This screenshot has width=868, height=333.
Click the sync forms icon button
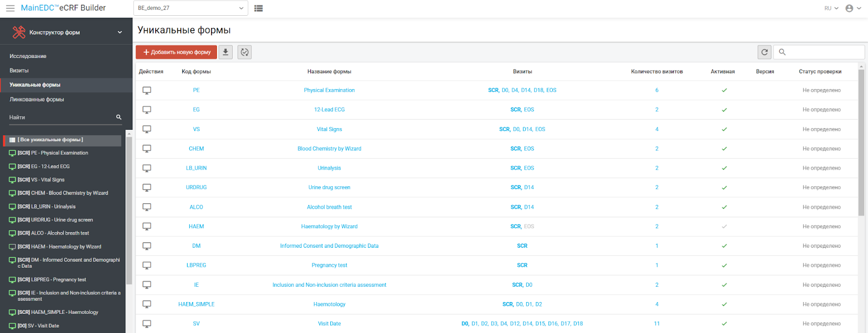pyautogui.click(x=245, y=52)
